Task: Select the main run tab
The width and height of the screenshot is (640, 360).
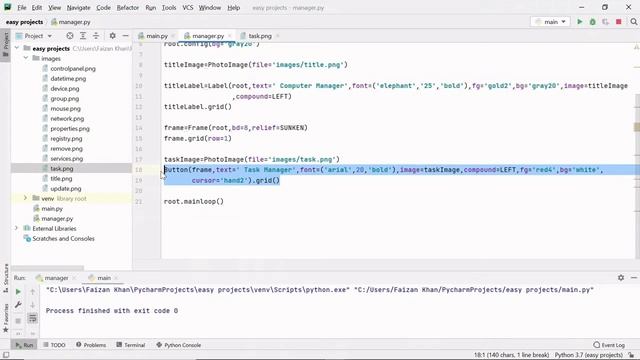Action: pyautogui.click(x=104, y=278)
